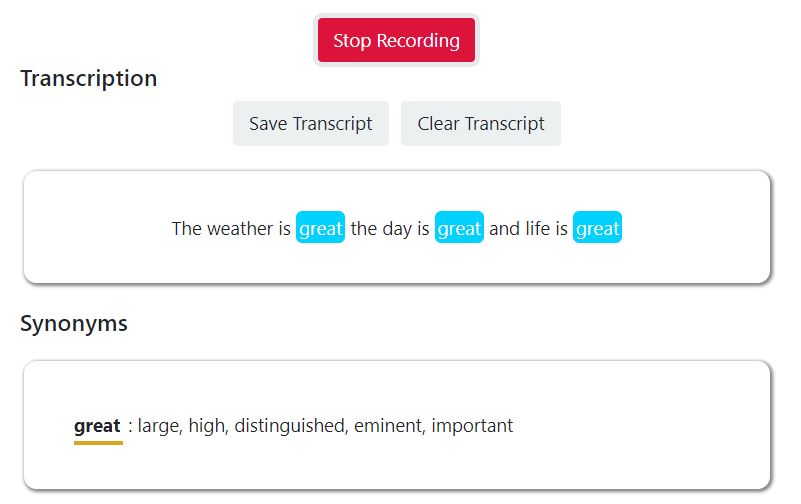Click the Stop Recording button
801x504 pixels.
(x=396, y=41)
